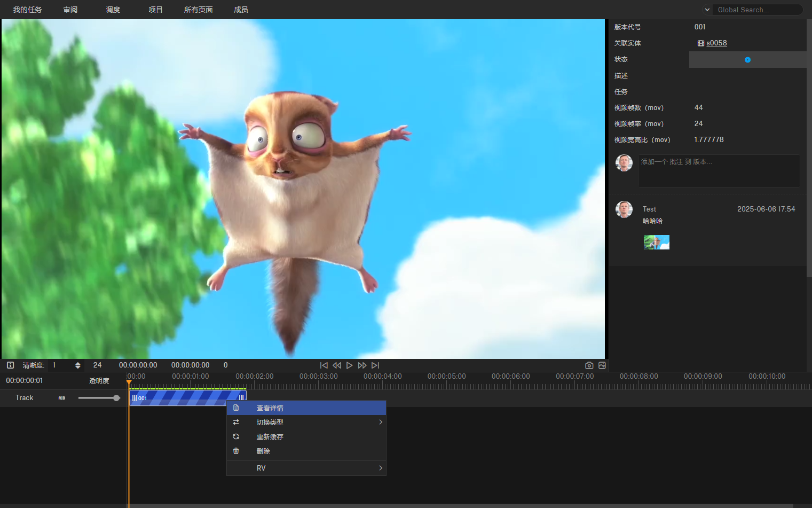
Task: Toggle the A|B compare icon on Track
Action: tap(62, 398)
